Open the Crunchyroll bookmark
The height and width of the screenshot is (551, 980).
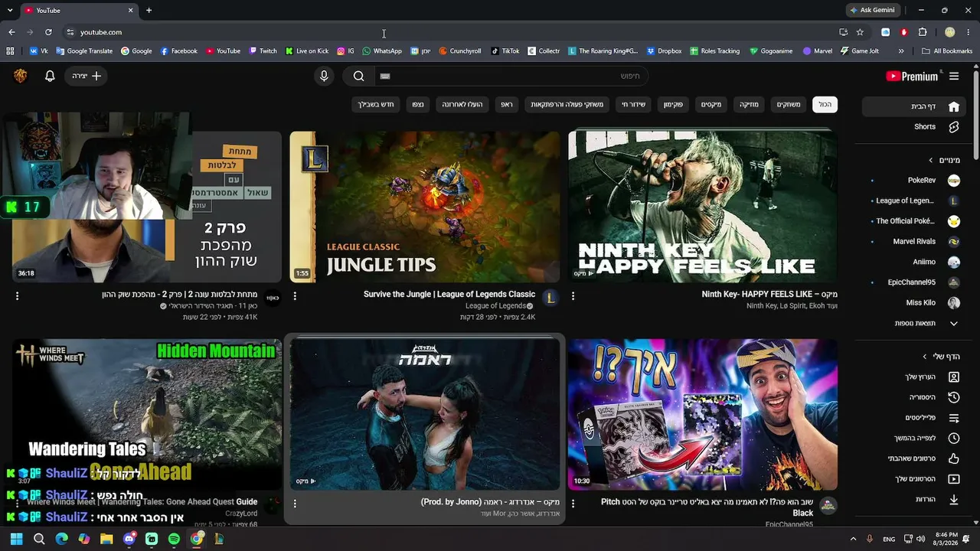click(x=459, y=51)
